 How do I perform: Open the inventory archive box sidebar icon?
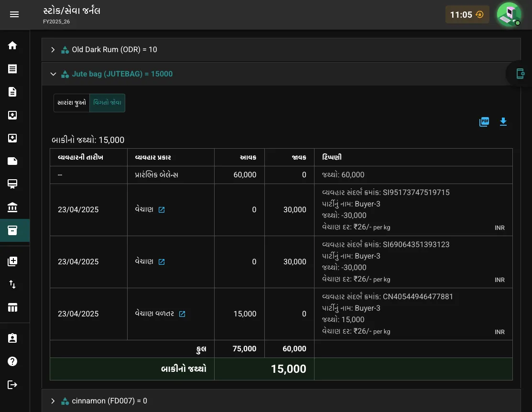(x=12, y=230)
